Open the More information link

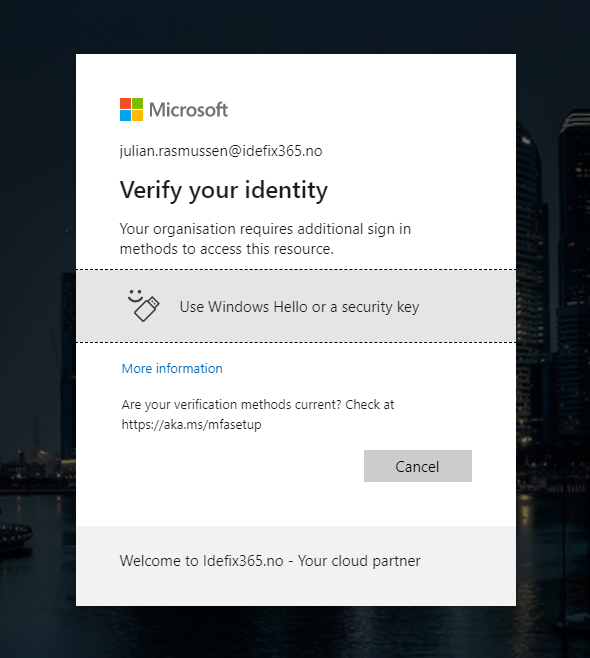(172, 368)
